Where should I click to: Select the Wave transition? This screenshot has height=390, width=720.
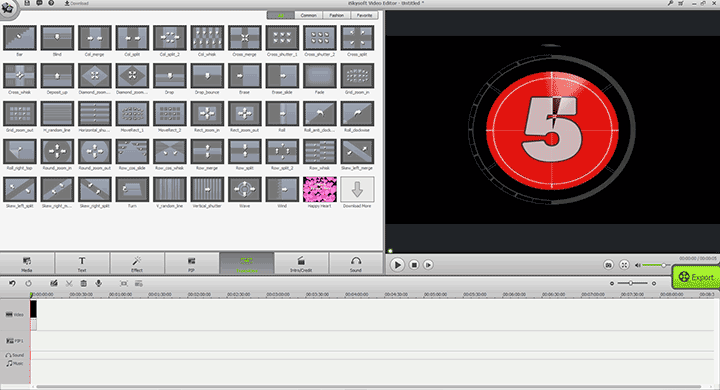[x=245, y=189]
